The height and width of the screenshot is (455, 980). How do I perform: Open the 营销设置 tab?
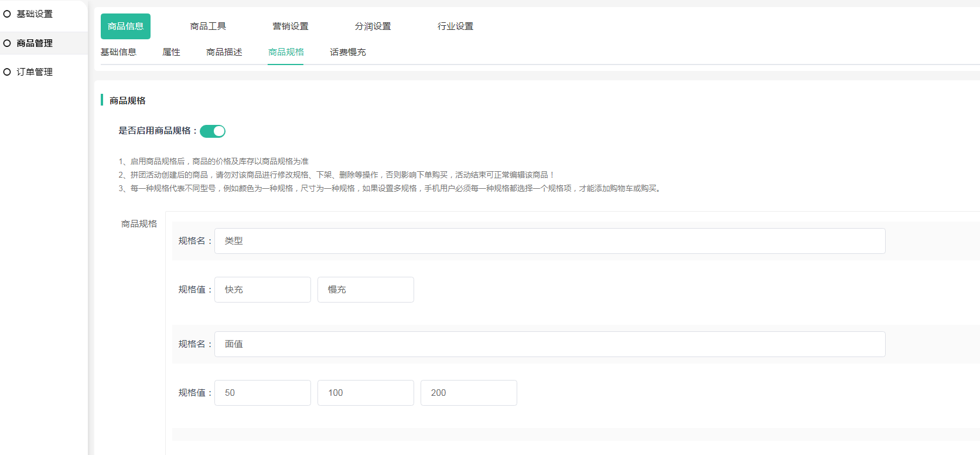point(291,26)
